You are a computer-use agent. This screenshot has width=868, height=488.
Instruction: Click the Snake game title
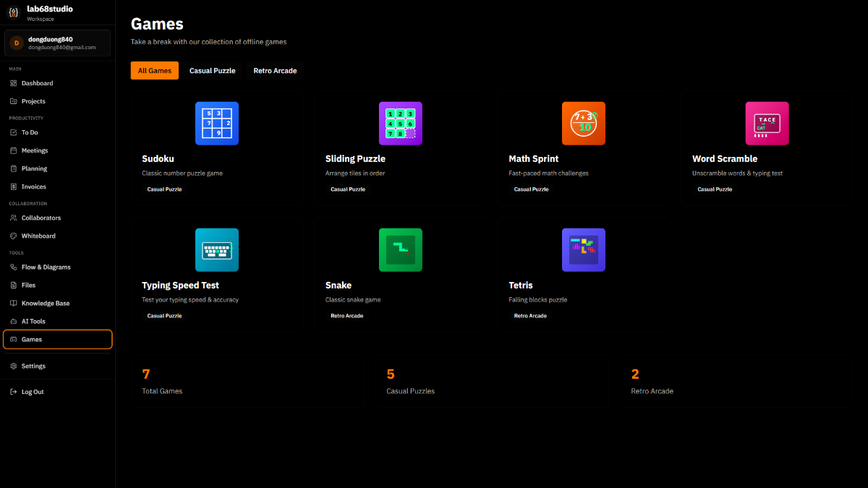tap(339, 286)
